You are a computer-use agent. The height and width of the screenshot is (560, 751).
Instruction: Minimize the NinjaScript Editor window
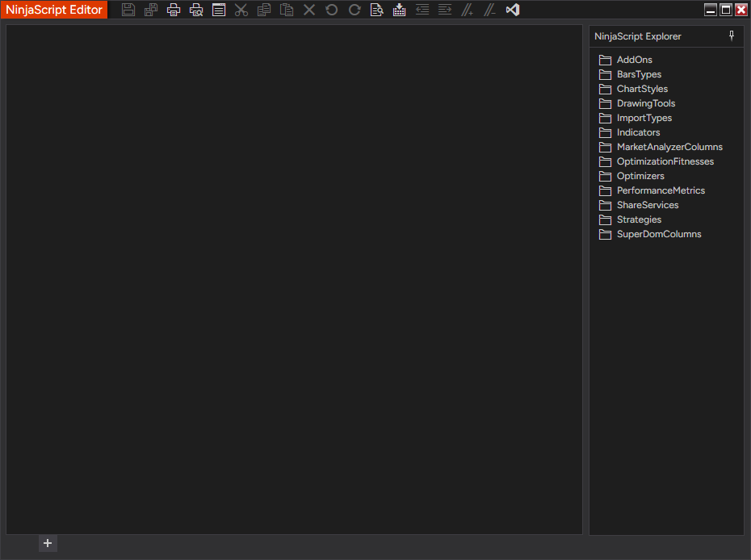(x=711, y=10)
